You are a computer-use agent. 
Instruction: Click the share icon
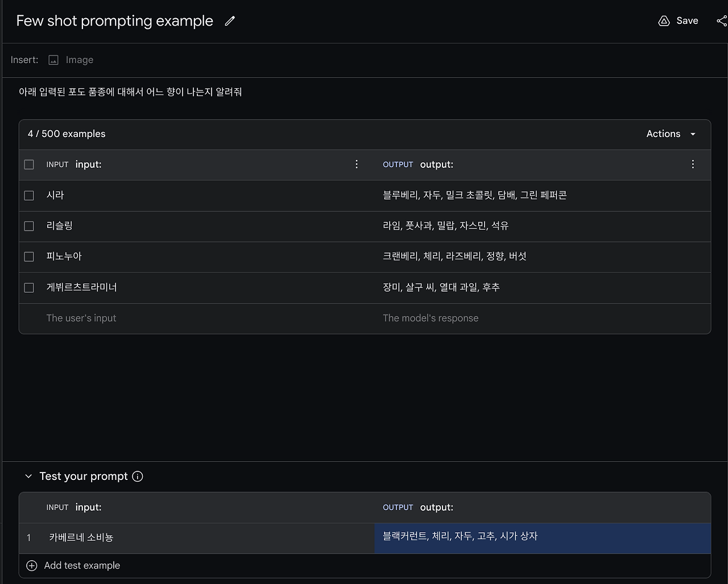click(x=721, y=21)
